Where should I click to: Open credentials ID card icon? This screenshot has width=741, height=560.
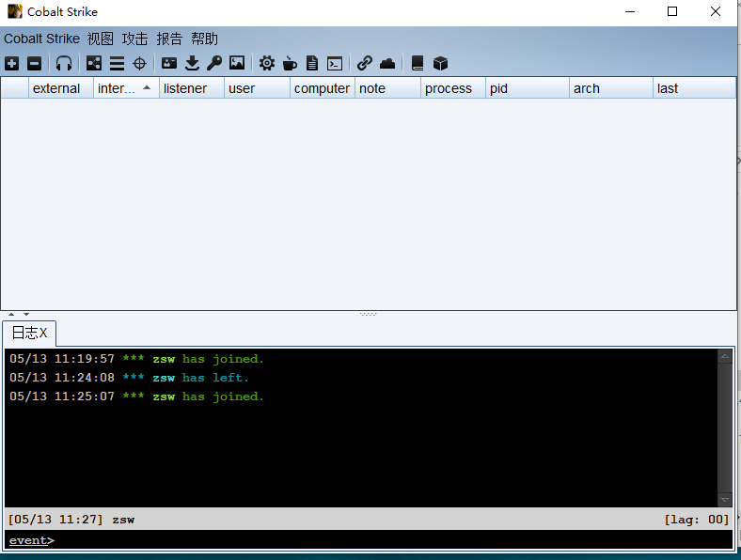tap(169, 63)
